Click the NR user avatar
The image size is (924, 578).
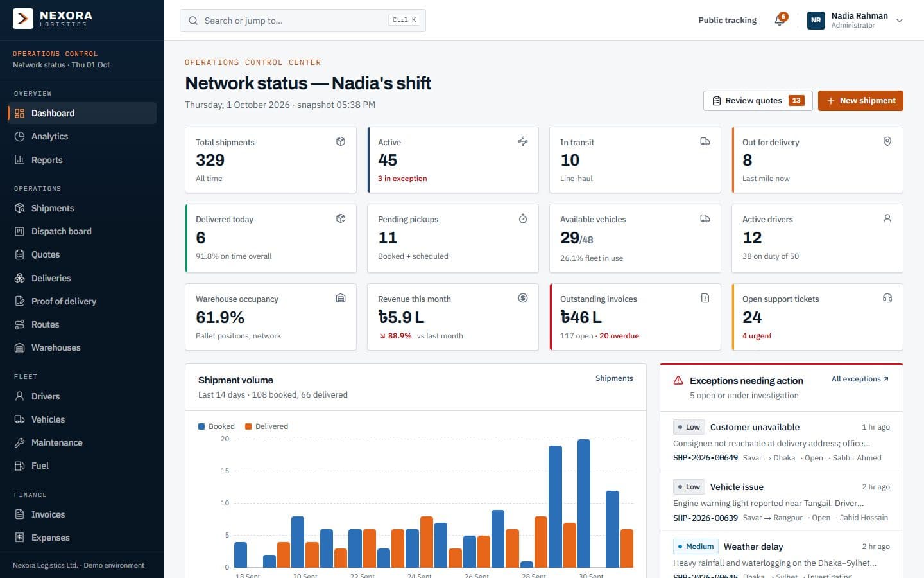(x=816, y=21)
